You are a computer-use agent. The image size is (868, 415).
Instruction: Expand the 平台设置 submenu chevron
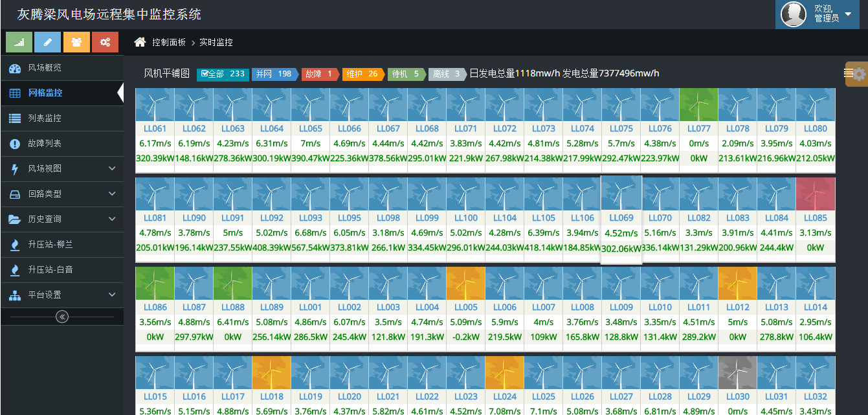coord(112,295)
